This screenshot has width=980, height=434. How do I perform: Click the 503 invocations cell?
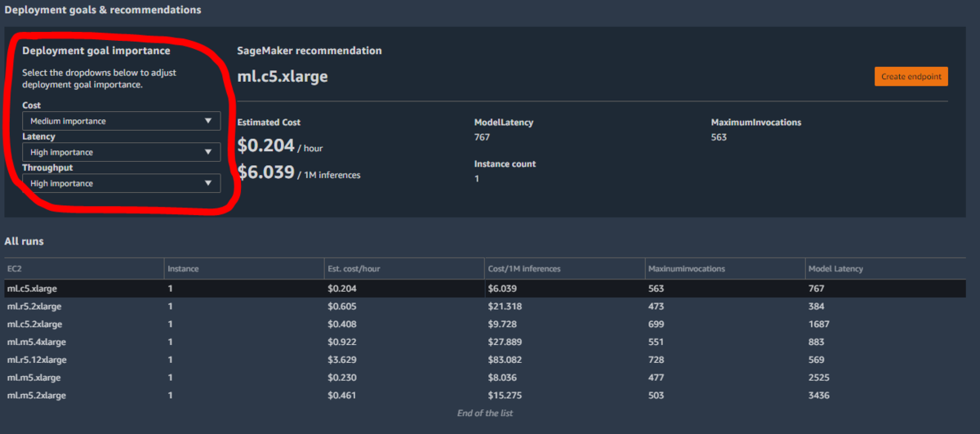coord(656,396)
